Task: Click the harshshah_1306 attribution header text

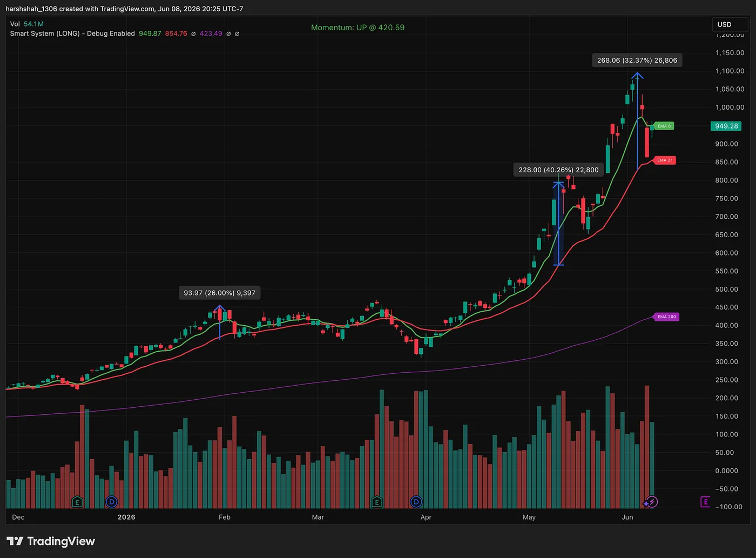Action: click(x=124, y=9)
